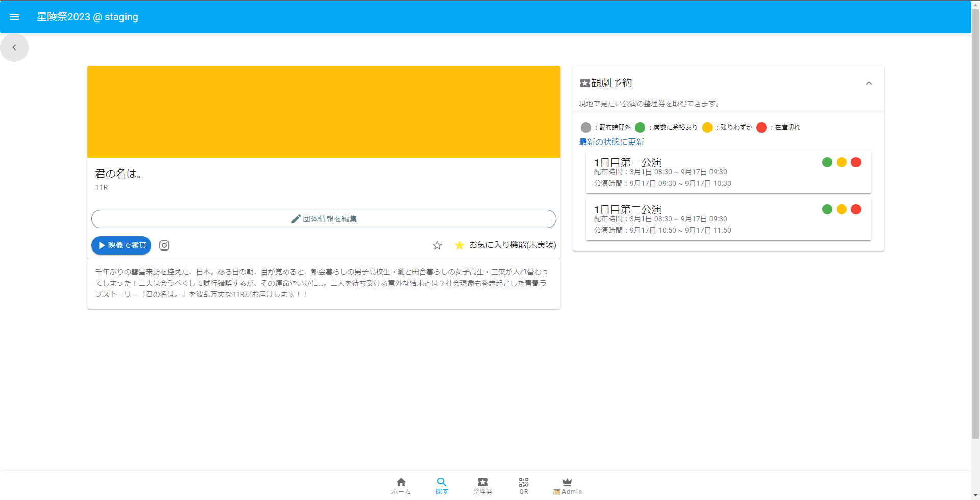980x500 pixels.
Task: Click the 11R class label
Action: 102,187
